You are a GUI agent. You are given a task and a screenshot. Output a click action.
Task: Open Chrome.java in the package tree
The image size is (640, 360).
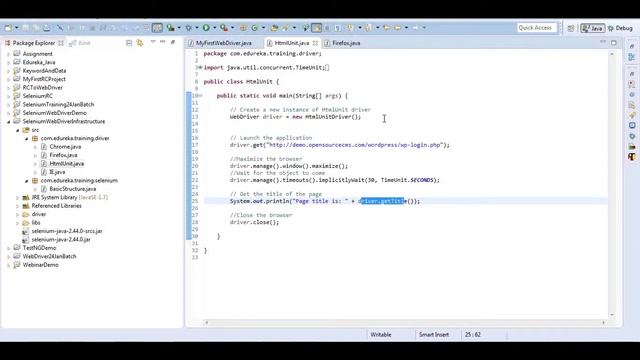(x=65, y=147)
